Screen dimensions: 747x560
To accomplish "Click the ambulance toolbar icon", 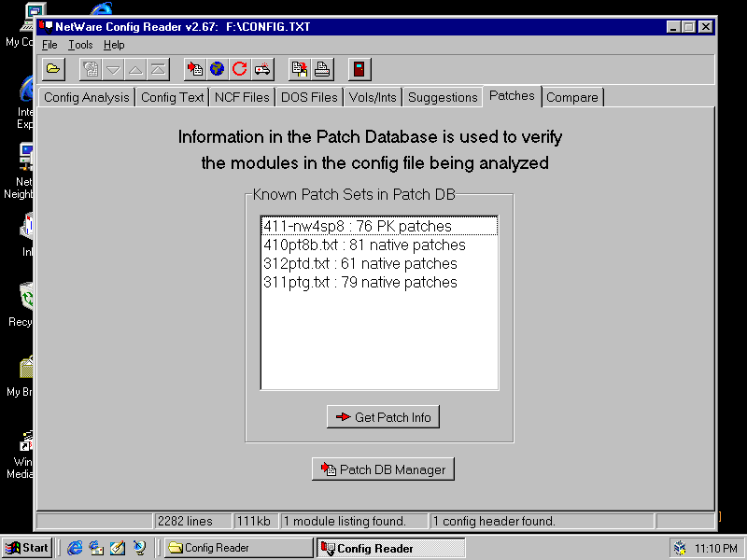I will point(262,69).
